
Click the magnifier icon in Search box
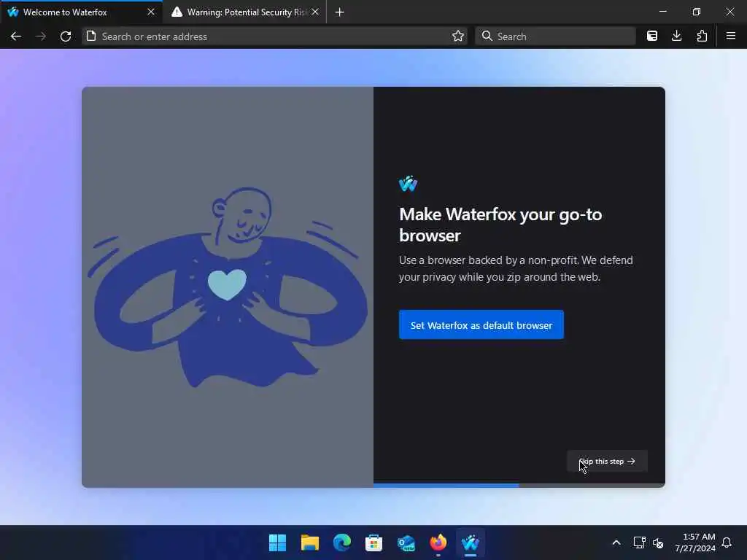click(x=487, y=36)
